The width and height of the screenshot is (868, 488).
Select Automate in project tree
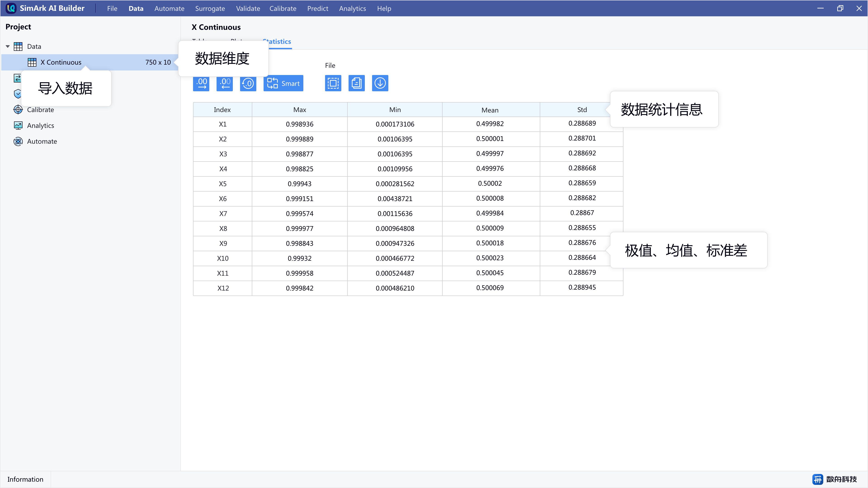pos(42,141)
